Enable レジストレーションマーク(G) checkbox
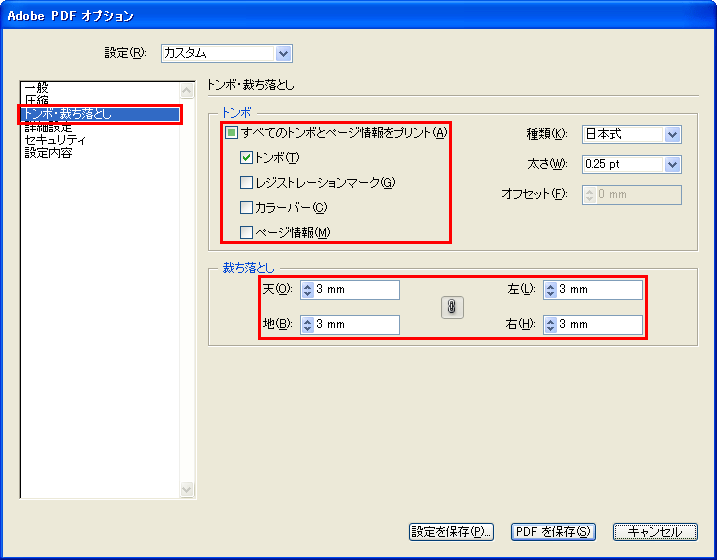The height and width of the screenshot is (560, 717). (x=246, y=183)
